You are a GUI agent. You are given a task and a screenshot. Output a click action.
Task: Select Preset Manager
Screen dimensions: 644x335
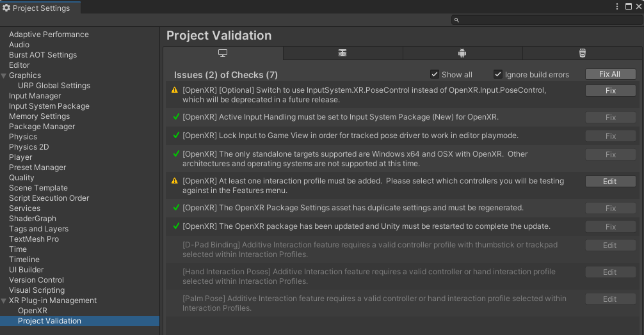pos(37,167)
